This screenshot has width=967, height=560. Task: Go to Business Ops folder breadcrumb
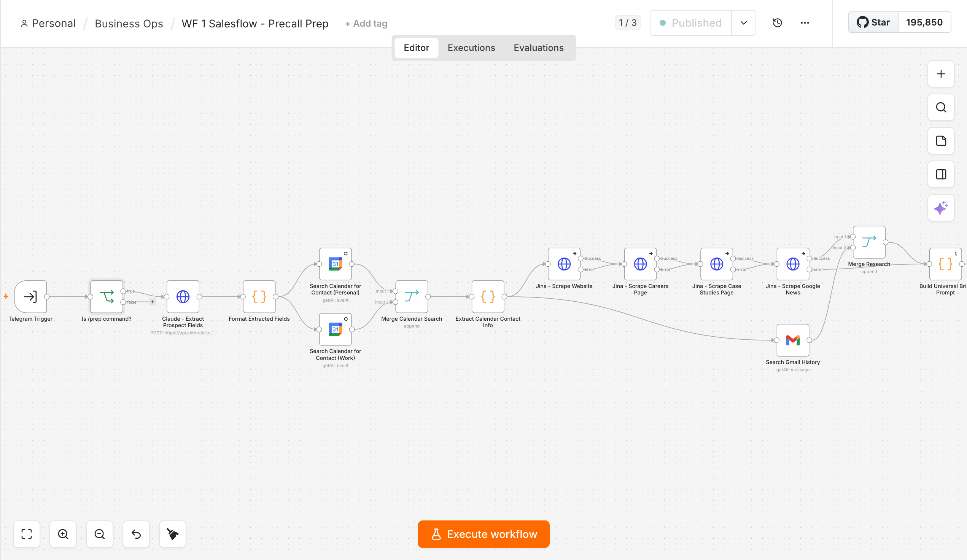point(129,24)
